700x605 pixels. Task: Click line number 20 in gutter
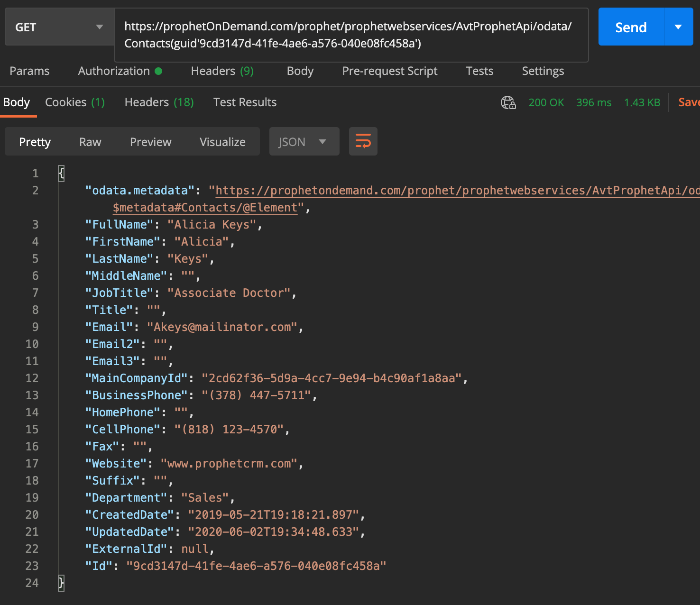(x=32, y=515)
